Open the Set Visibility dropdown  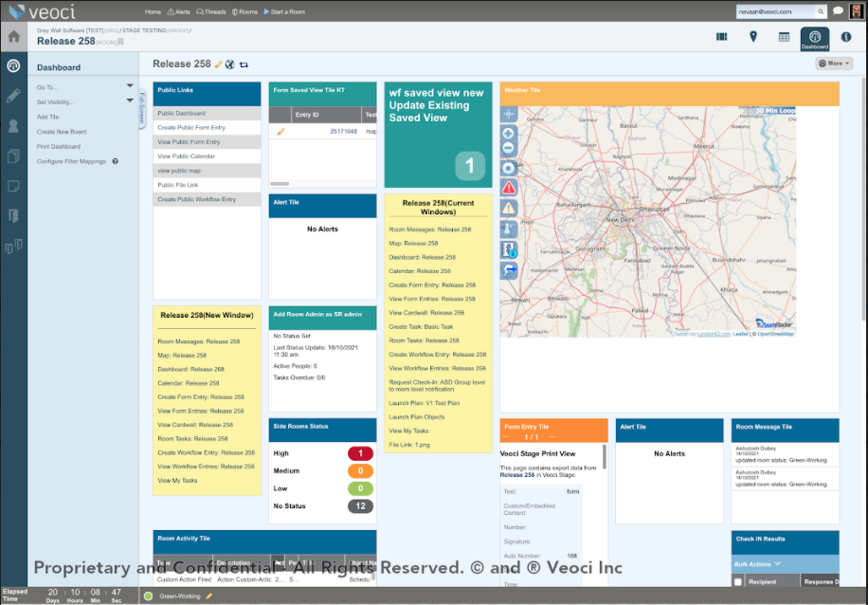pyautogui.click(x=130, y=100)
